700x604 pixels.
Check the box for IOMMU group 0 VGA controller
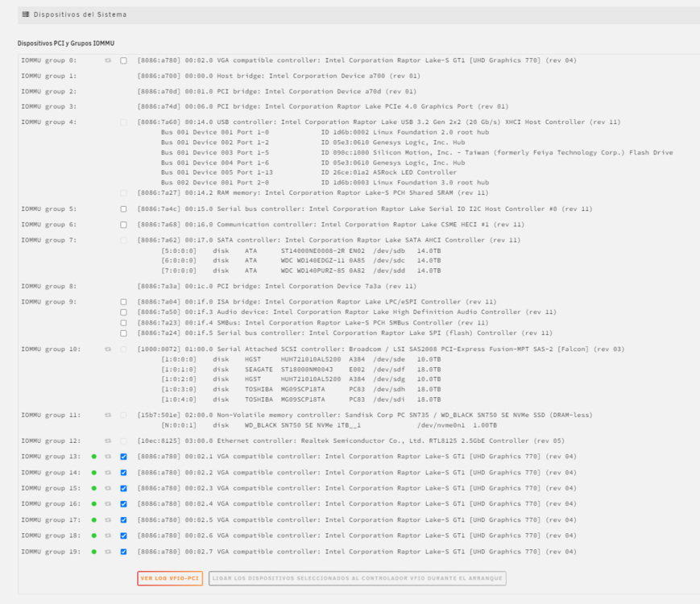click(x=124, y=60)
